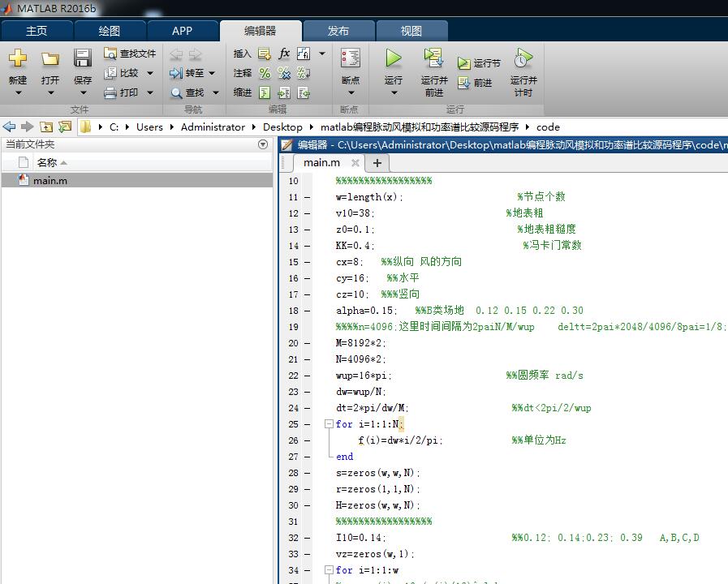Click the up one folder level icon

(46, 127)
